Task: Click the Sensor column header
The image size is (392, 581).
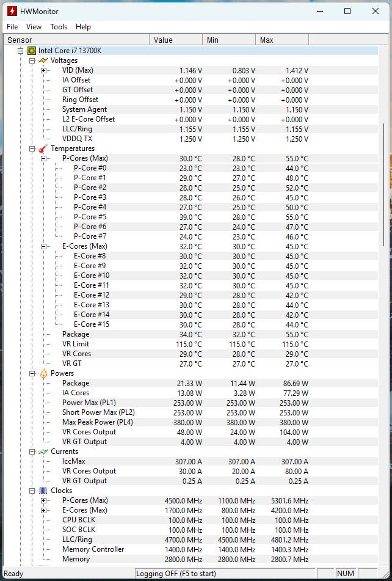Action: coord(76,40)
